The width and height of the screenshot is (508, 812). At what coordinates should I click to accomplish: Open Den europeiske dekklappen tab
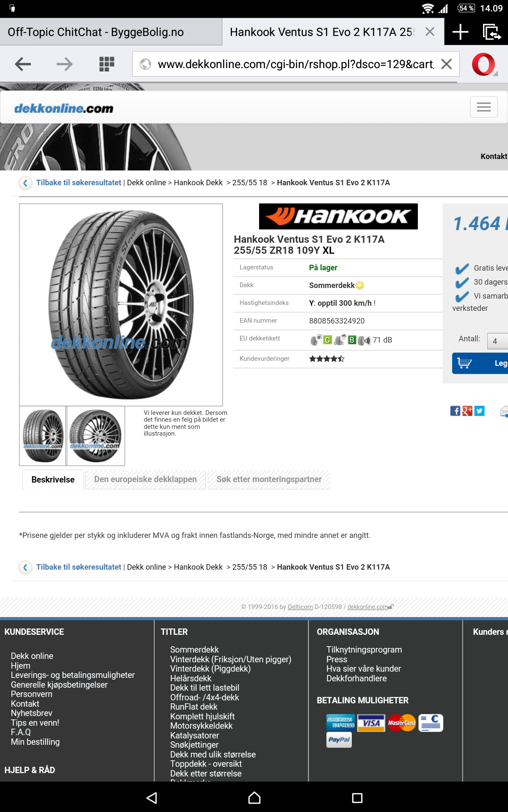(145, 480)
